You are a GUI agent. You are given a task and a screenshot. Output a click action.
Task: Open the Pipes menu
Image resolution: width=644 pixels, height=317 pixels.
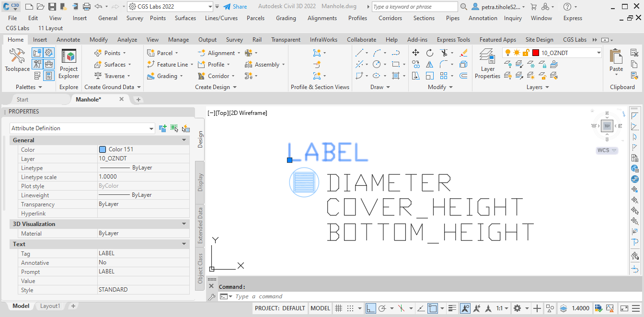click(452, 18)
